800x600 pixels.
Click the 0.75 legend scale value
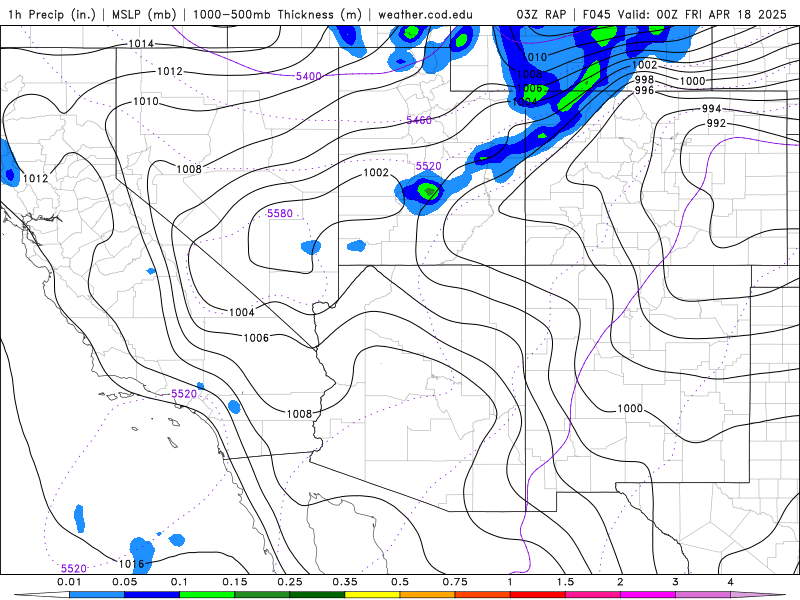click(455, 582)
